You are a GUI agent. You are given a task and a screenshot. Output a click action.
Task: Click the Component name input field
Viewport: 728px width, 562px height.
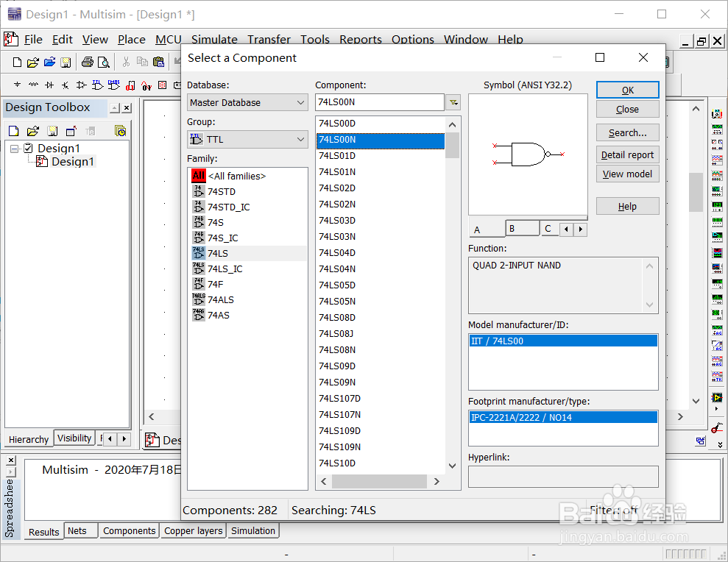tap(379, 102)
